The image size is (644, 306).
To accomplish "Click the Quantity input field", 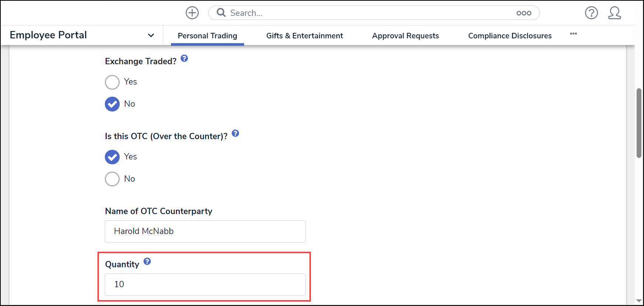I will [205, 285].
